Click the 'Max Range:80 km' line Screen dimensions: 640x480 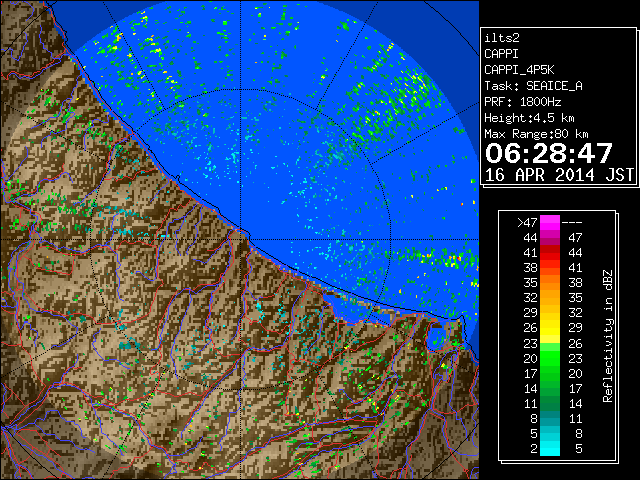[x=536, y=134]
